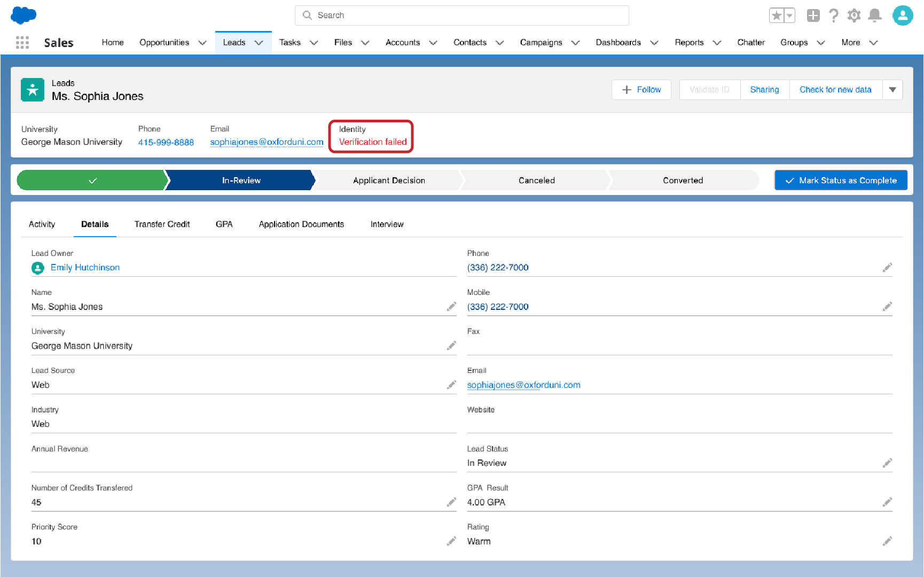Select the Canceled stage on the path

coord(536,180)
